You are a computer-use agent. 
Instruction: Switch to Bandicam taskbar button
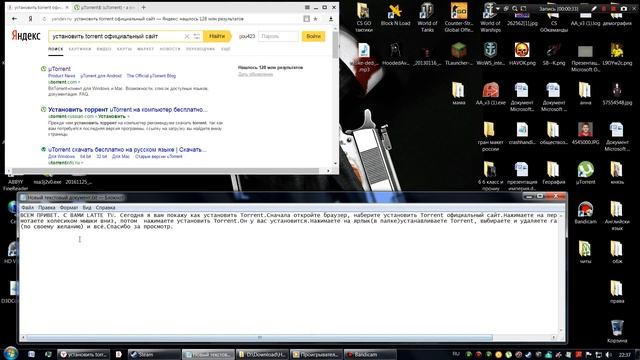tap(370, 354)
